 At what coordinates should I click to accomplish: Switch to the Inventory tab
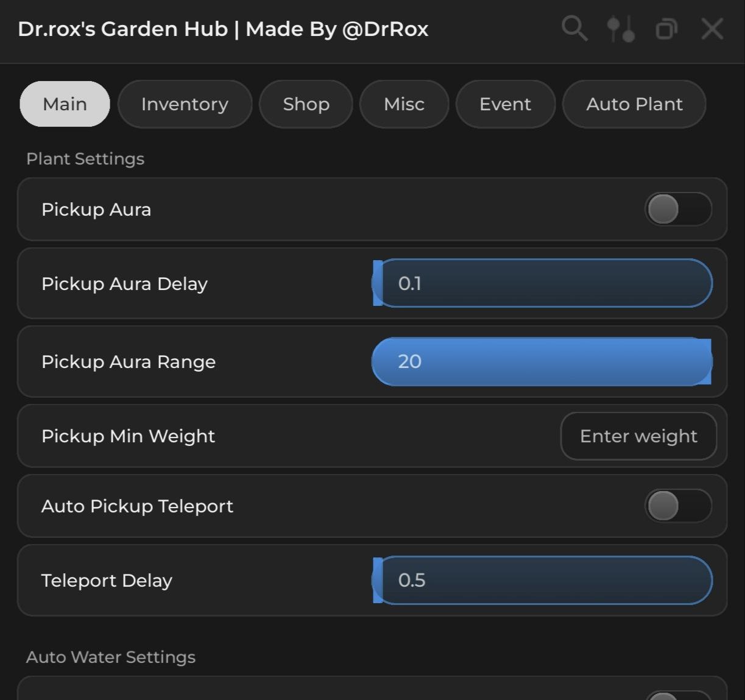coord(185,104)
